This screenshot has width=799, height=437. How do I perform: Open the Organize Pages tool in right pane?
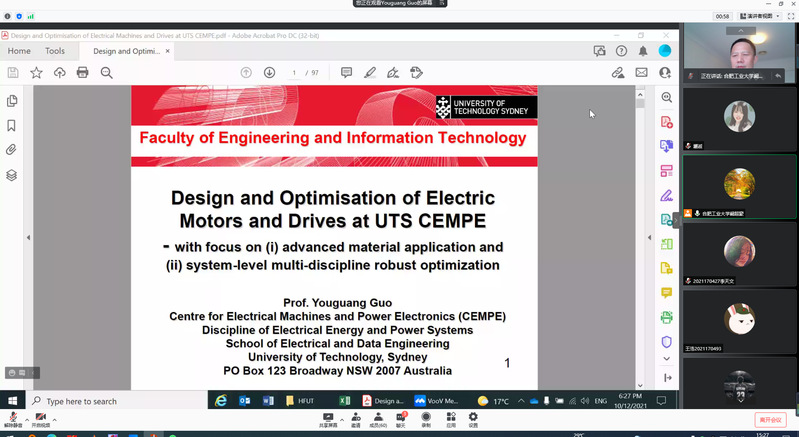pos(667,171)
